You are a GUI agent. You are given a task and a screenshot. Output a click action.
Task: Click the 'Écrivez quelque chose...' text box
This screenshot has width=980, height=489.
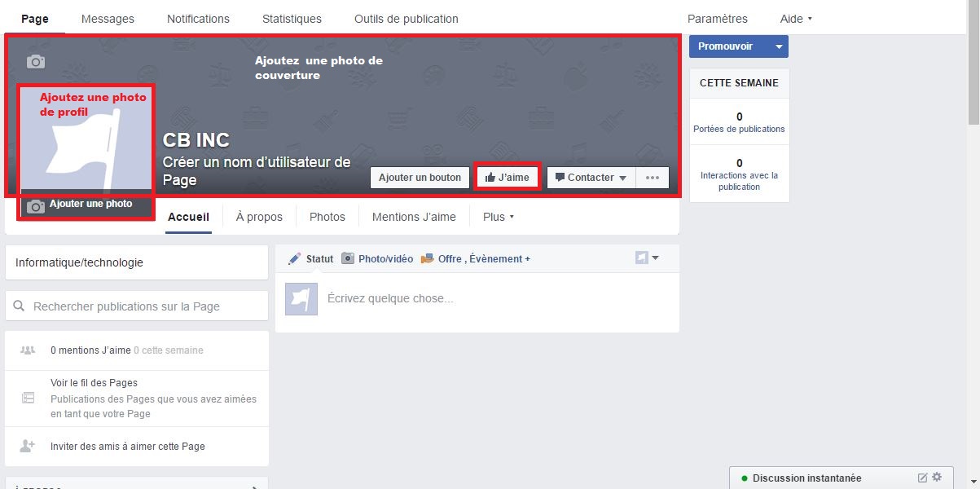coord(477,298)
